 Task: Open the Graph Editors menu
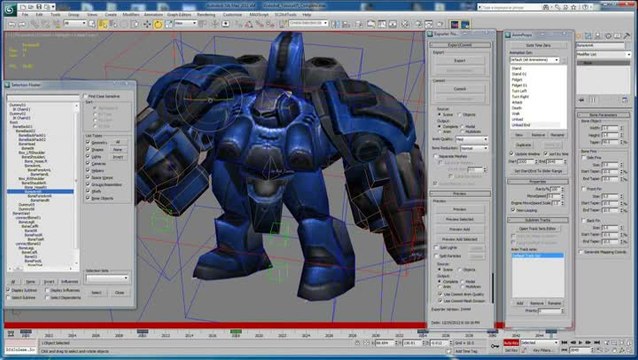click(179, 15)
